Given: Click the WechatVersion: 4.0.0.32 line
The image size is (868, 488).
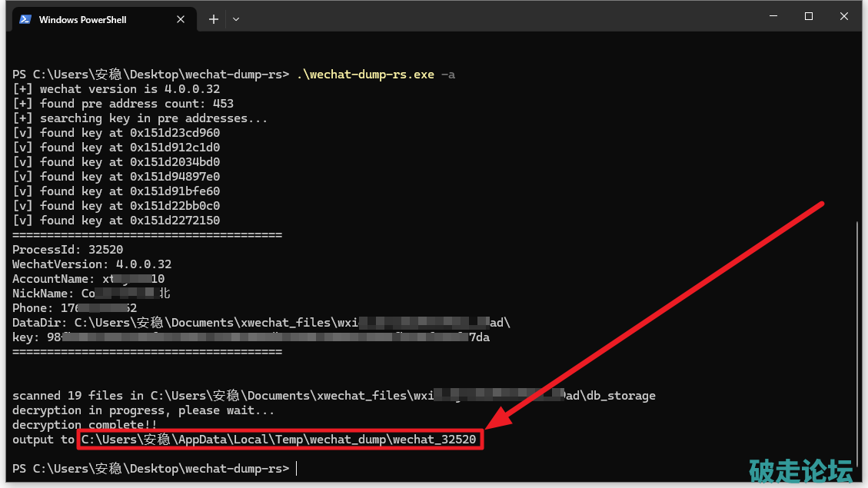Looking at the screenshot, I should pyautogui.click(x=91, y=264).
